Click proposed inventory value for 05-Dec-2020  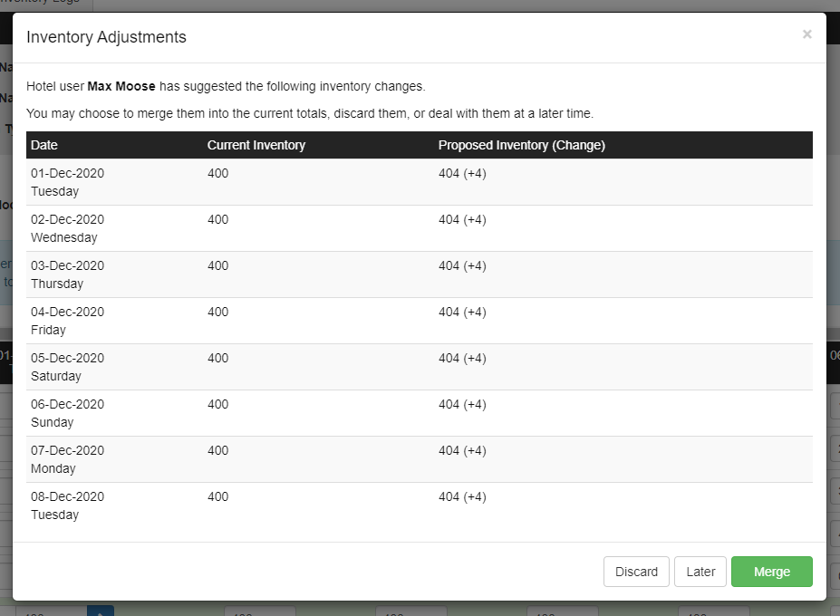(462, 358)
